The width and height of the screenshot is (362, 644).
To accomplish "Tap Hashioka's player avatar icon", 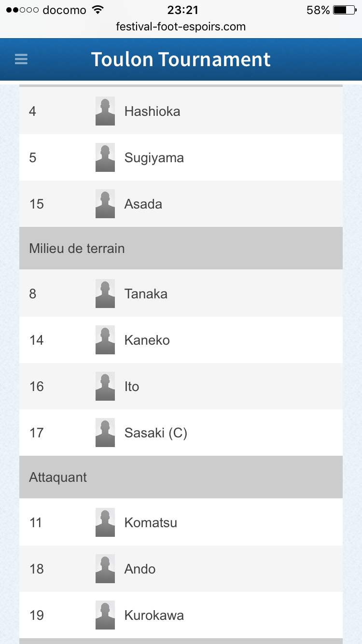I will [x=105, y=111].
